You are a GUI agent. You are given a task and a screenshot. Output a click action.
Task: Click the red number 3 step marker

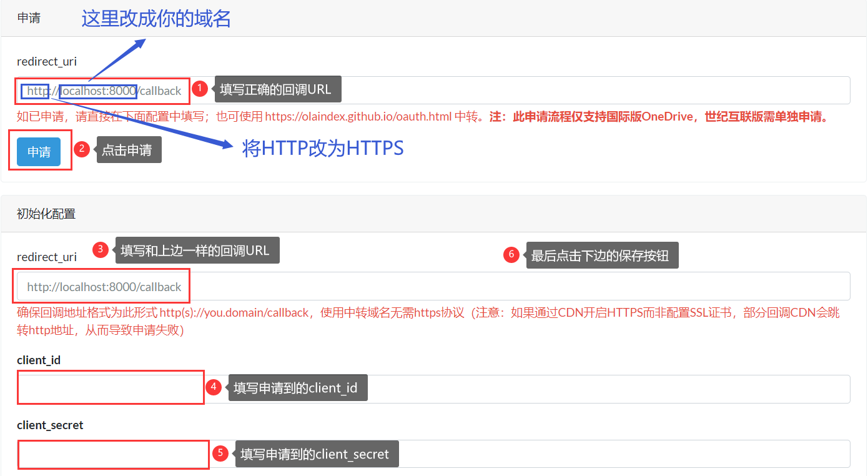(100, 250)
